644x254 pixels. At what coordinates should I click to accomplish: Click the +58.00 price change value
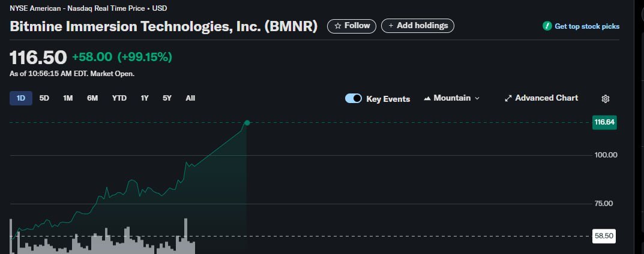[x=92, y=57]
